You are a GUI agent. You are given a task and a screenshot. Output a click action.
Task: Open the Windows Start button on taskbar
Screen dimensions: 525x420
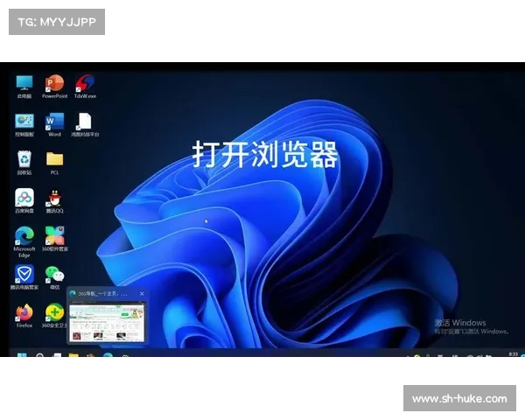click(22, 355)
